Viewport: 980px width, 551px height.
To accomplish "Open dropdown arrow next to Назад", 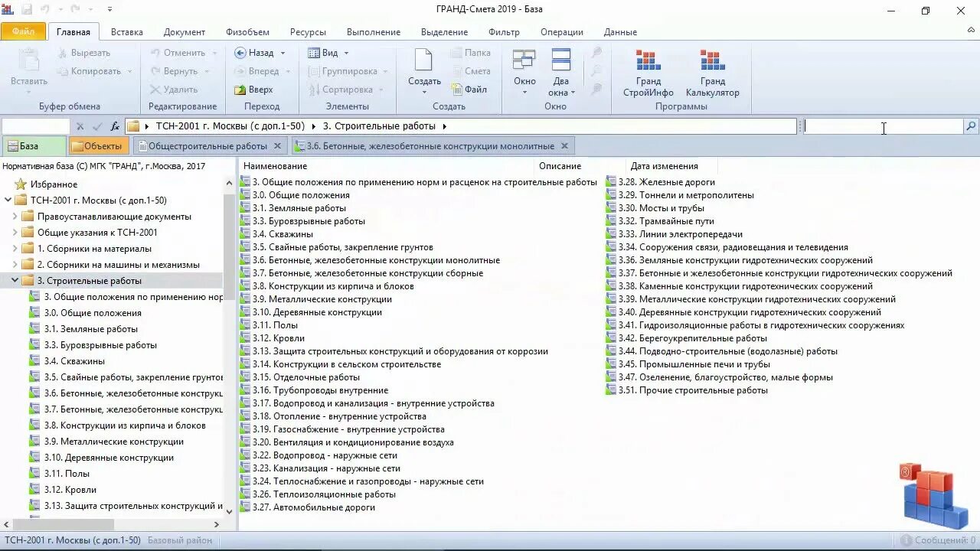I will click(283, 53).
